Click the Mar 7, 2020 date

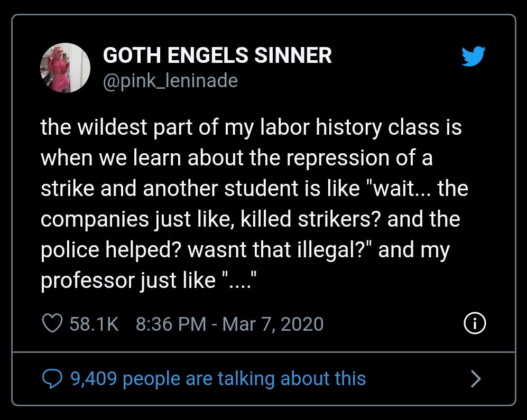(273, 323)
